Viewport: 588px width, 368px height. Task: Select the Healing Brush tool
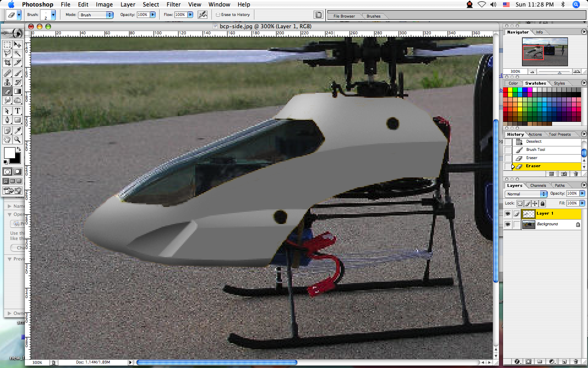coord(7,74)
